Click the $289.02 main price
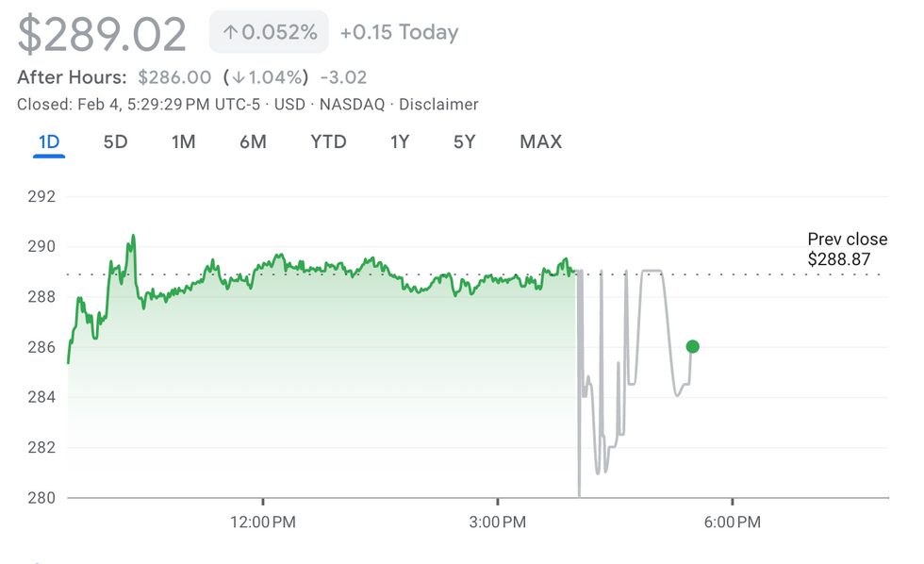The image size is (924, 564). pyautogui.click(x=102, y=35)
